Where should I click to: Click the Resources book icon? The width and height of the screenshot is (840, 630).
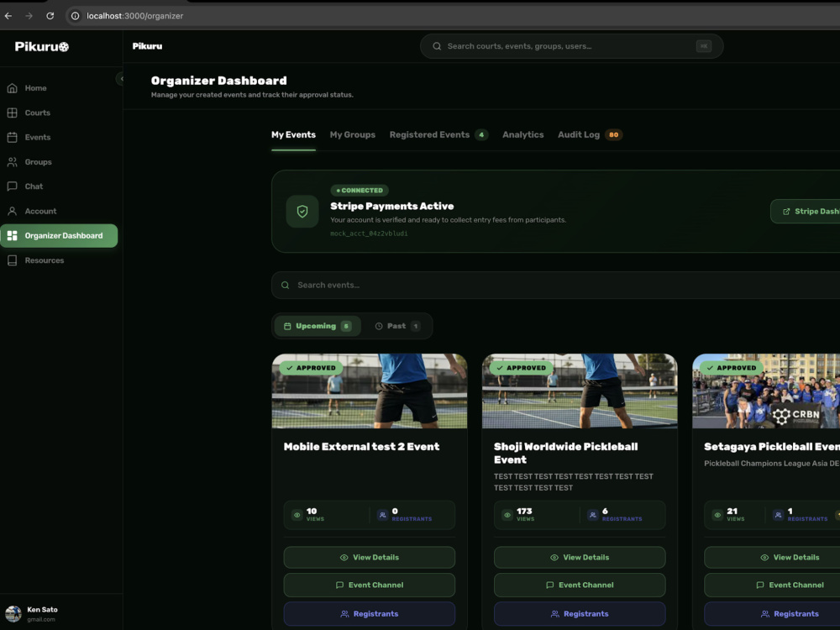[x=13, y=260]
